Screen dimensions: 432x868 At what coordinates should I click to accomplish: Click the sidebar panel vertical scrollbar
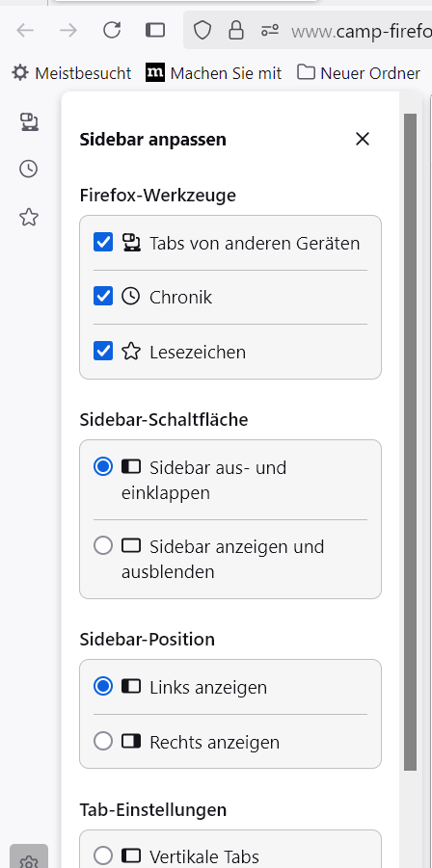tap(410, 442)
